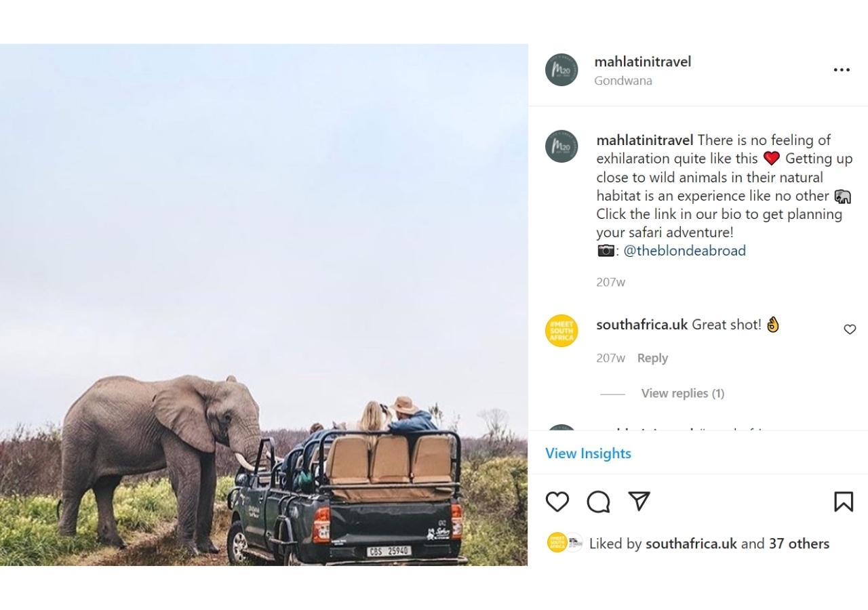This screenshot has height=610, width=868.
Task: Click southafrica.uk in the Liked by line
Action: (690, 544)
